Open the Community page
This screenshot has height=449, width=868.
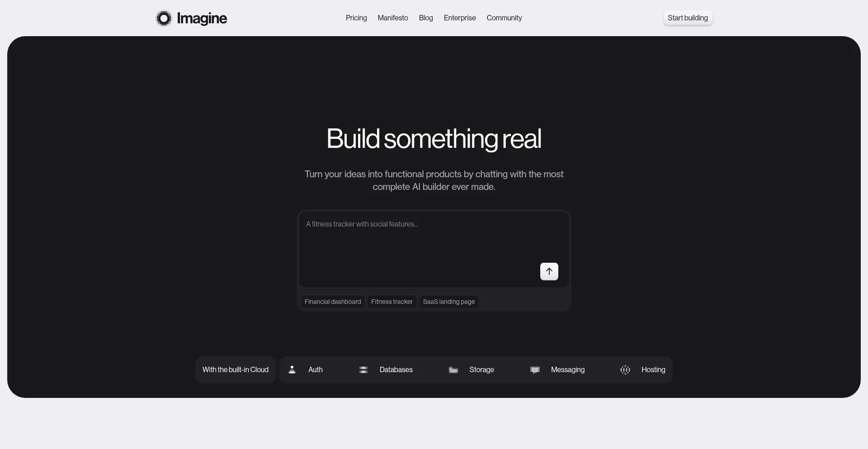[504, 18]
